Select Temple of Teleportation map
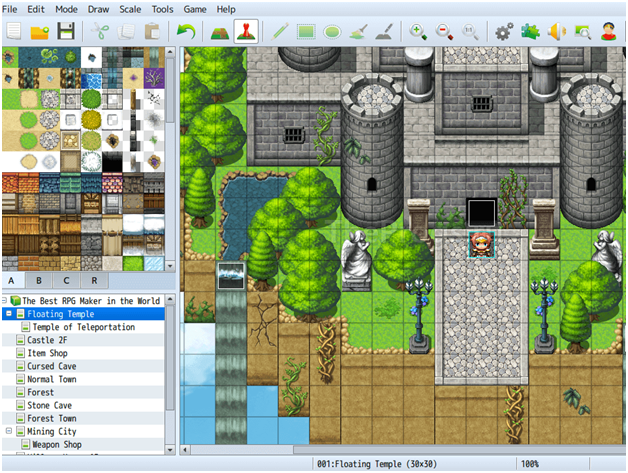The width and height of the screenshot is (628, 473). [84, 327]
